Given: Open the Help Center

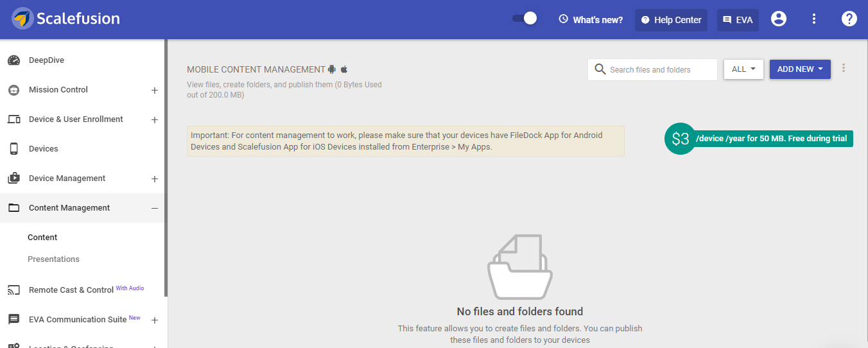Looking at the screenshot, I should pyautogui.click(x=671, y=20).
